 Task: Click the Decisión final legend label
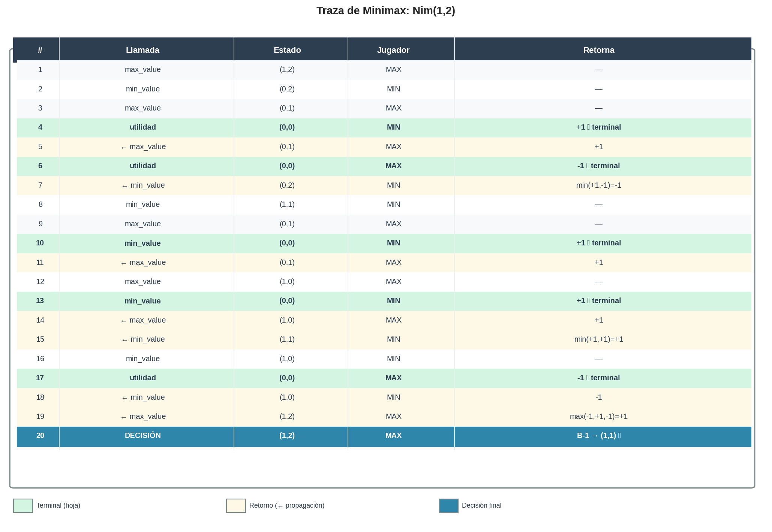coord(481,505)
